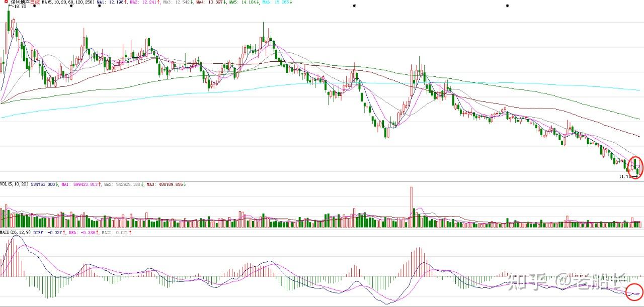
Task: Click the asterisk marker near the top center
Action: 354,6
